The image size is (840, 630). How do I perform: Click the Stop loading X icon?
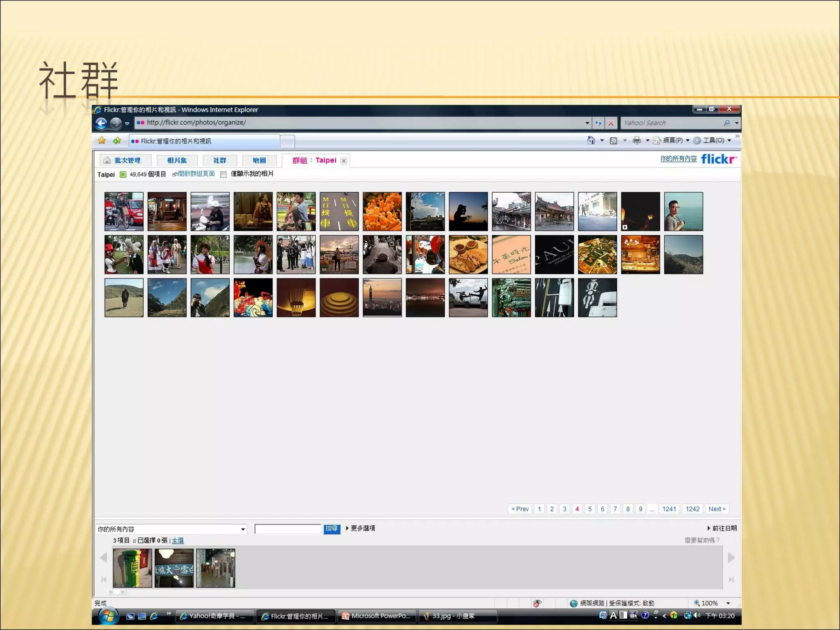pos(611,123)
